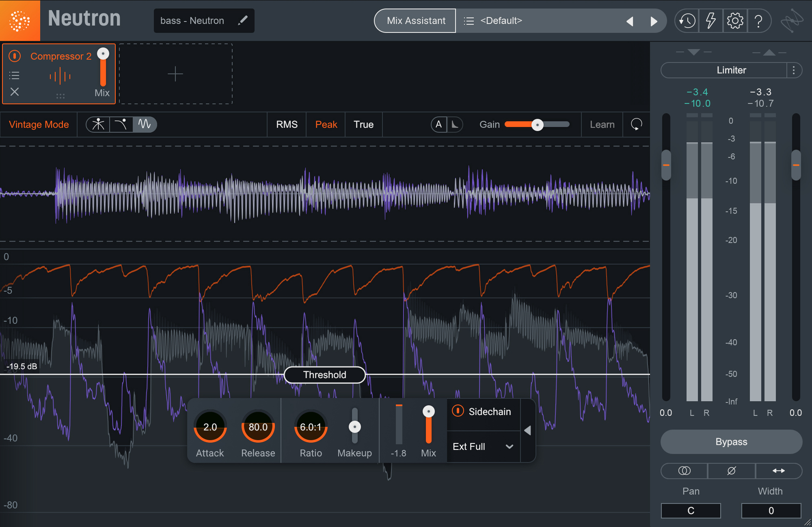
Task: Select the waveform detection filter icon
Action: point(145,124)
